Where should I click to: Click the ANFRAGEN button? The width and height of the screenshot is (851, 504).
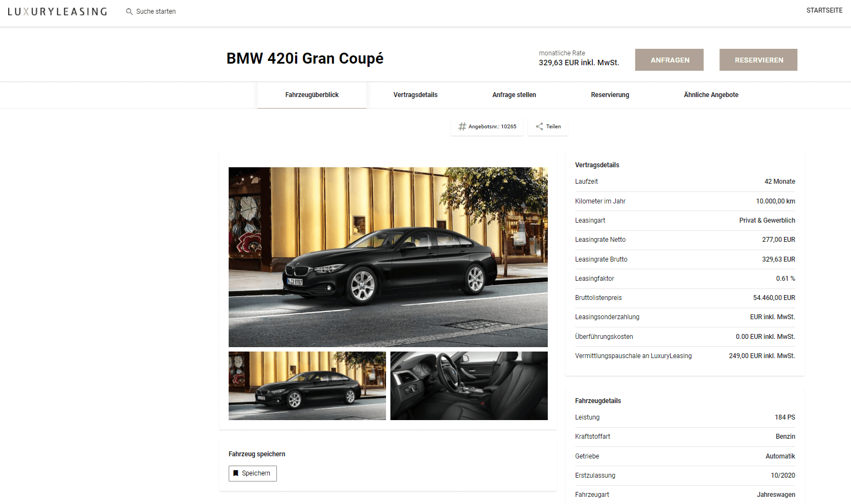click(670, 60)
